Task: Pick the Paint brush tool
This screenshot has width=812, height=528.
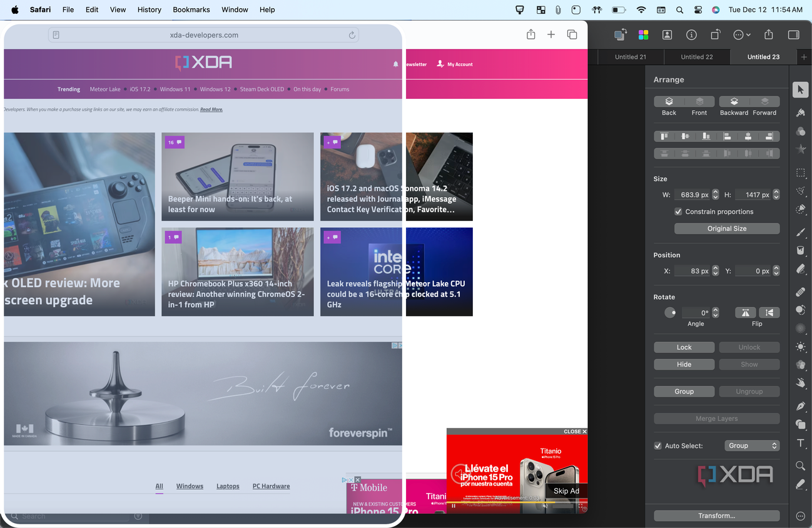Action: pos(800,232)
